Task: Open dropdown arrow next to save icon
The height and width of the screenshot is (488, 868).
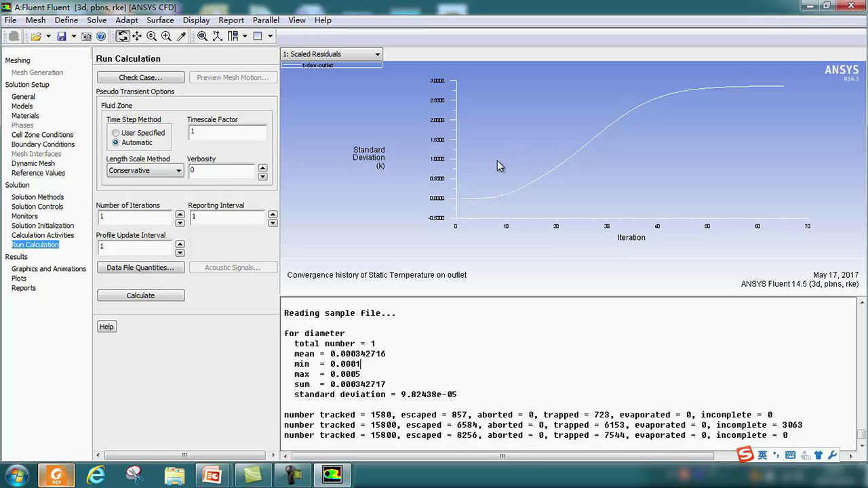Action: [x=74, y=37]
